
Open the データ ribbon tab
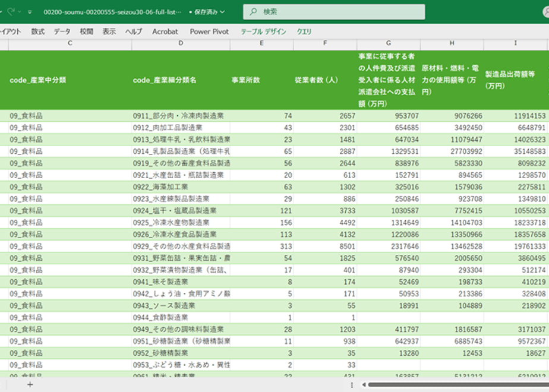click(x=62, y=31)
